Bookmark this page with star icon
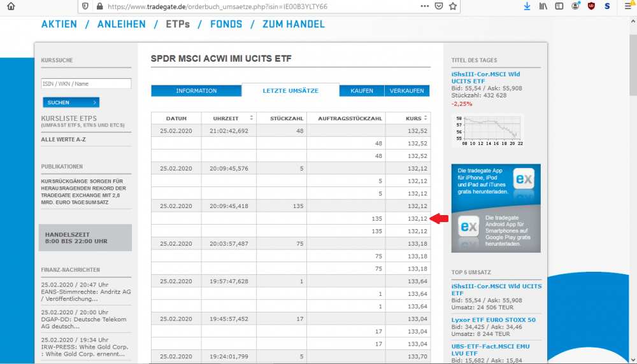This screenshot has height=364, width=637. click(453, 6)
